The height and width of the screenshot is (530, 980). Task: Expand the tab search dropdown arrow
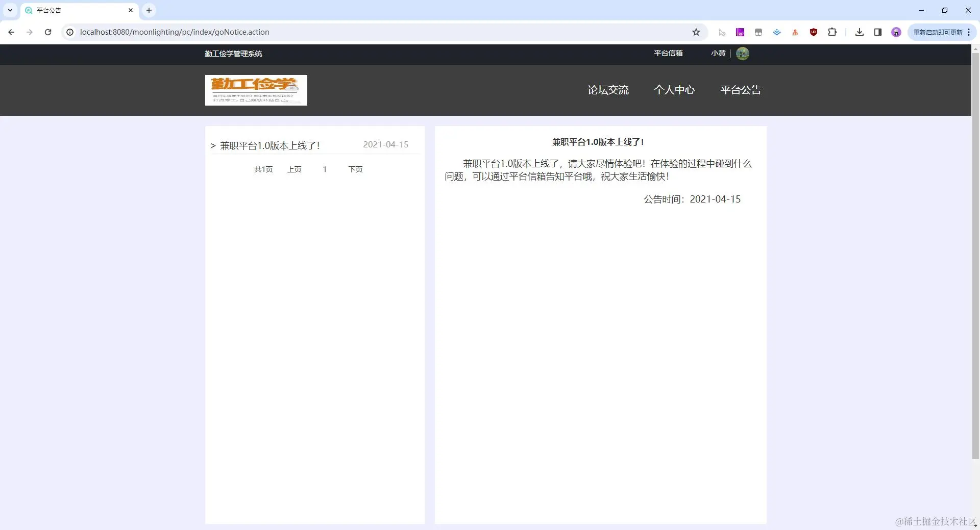pos(10,10)
